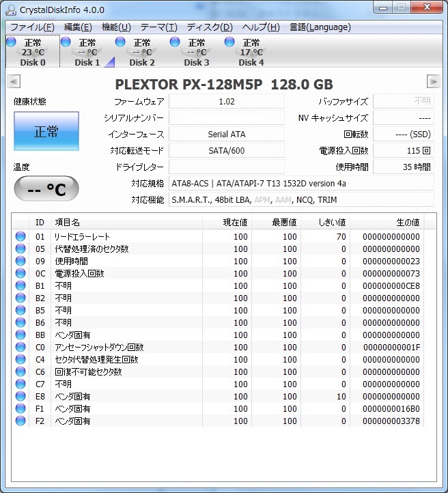Viewport: 448px width, 493px height.
Task: Click the しきい値 column header
Action: click(325, 223)
